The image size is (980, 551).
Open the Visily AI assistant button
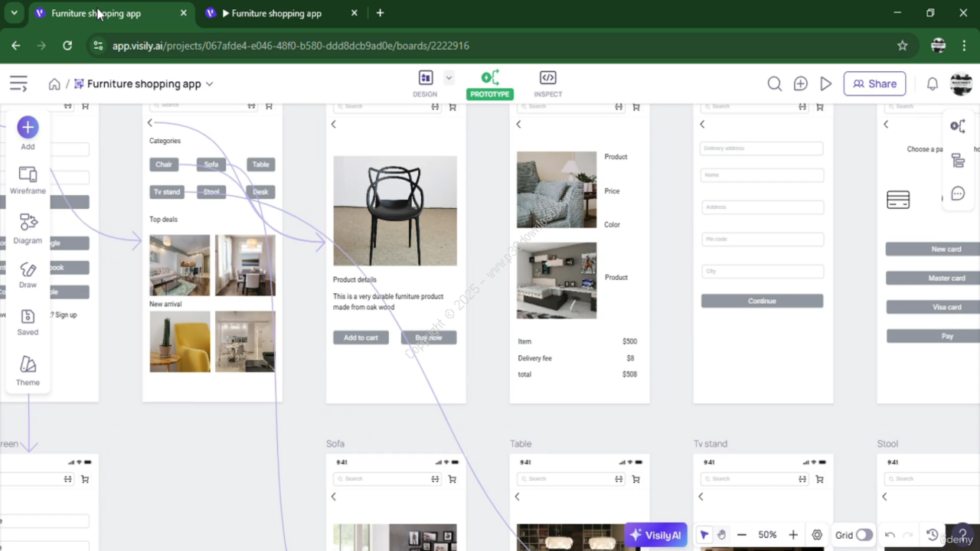click(655, 535)
